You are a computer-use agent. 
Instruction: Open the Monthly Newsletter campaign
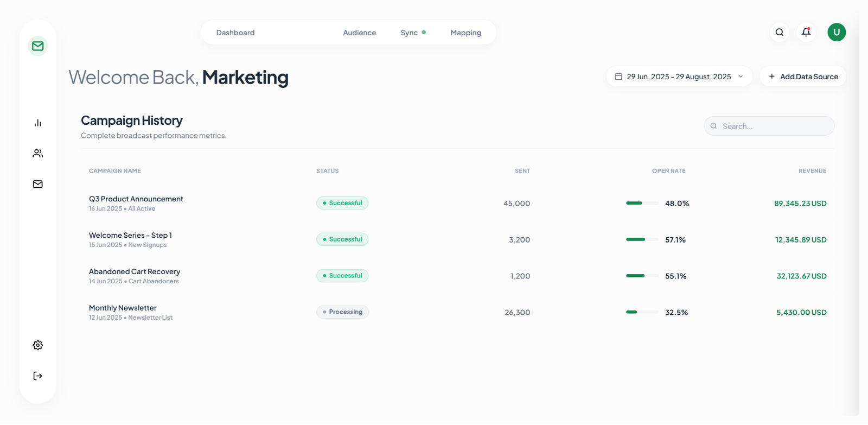[x=123, y=308]
